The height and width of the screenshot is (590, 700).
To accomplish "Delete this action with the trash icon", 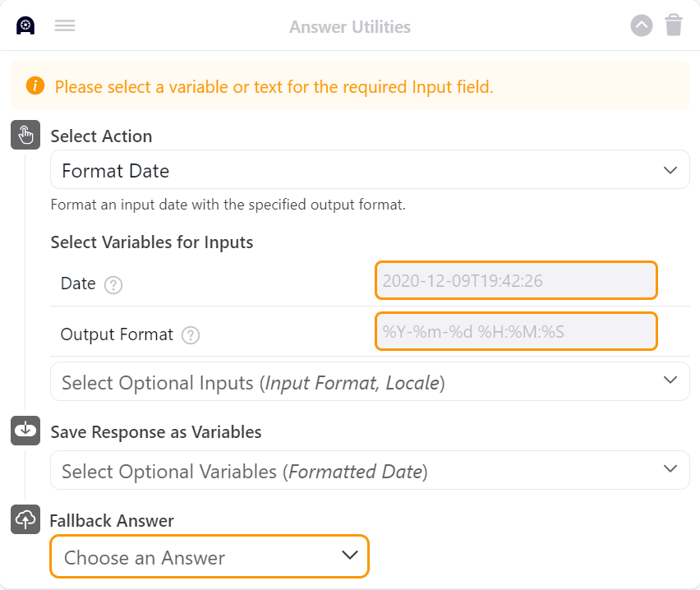I will (674, 25).
